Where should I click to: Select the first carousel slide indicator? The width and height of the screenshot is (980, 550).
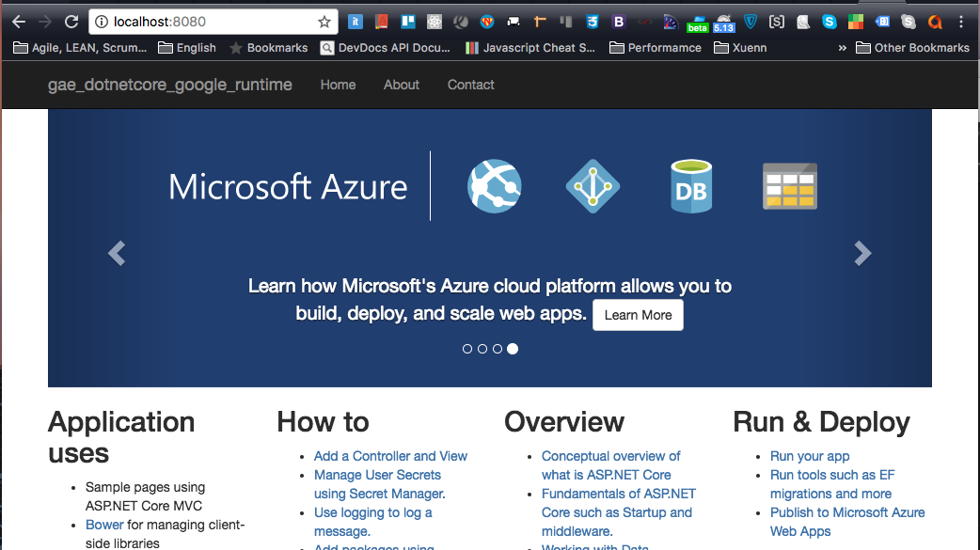pyautogui.click(x=467, y=349)
